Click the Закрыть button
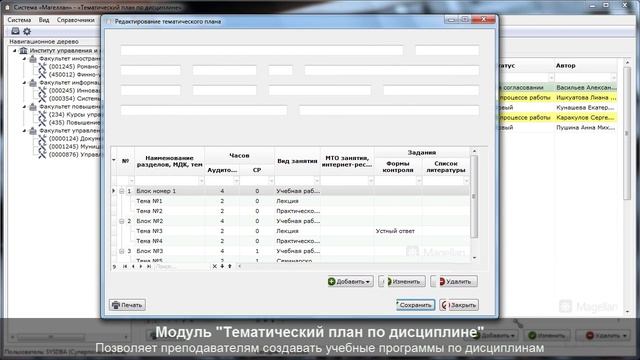The width and height of the screenshot is (640, 360). (459, 305)
